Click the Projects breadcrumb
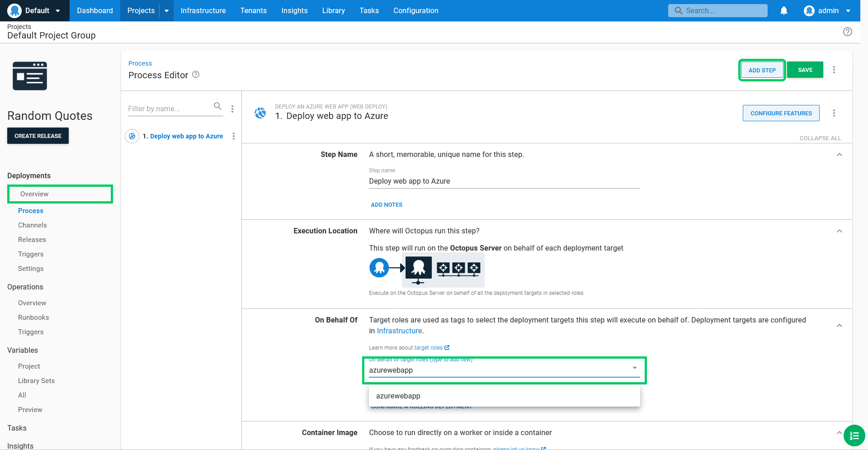Image resolution: width=868 pixels, height=450 pixels. point(19,27)
